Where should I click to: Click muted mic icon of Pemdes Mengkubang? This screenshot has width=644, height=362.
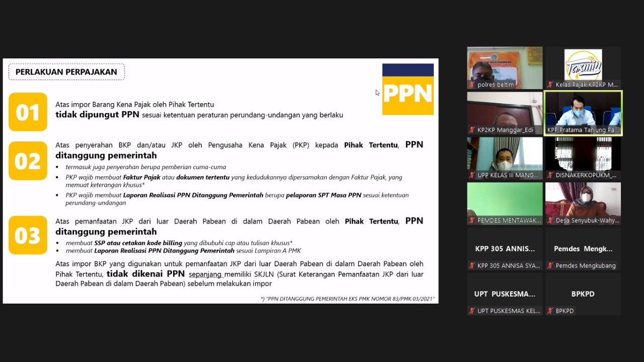[x=550, y=266]
